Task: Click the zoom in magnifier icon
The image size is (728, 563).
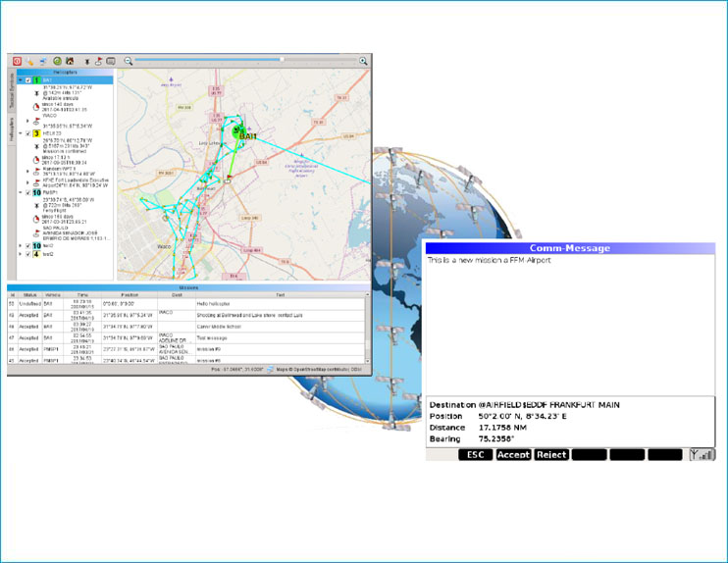Action: pyautogui.click(x=364, y=61)
